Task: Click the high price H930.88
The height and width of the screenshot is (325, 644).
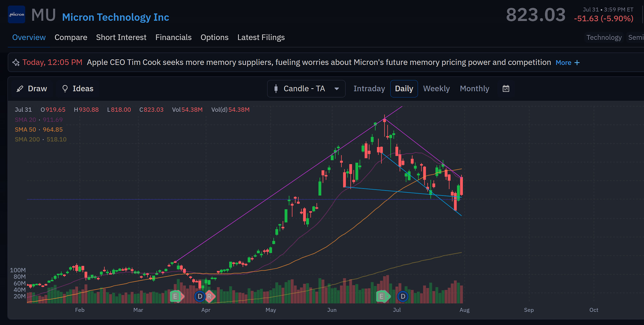Action: [x=86, y=110]
